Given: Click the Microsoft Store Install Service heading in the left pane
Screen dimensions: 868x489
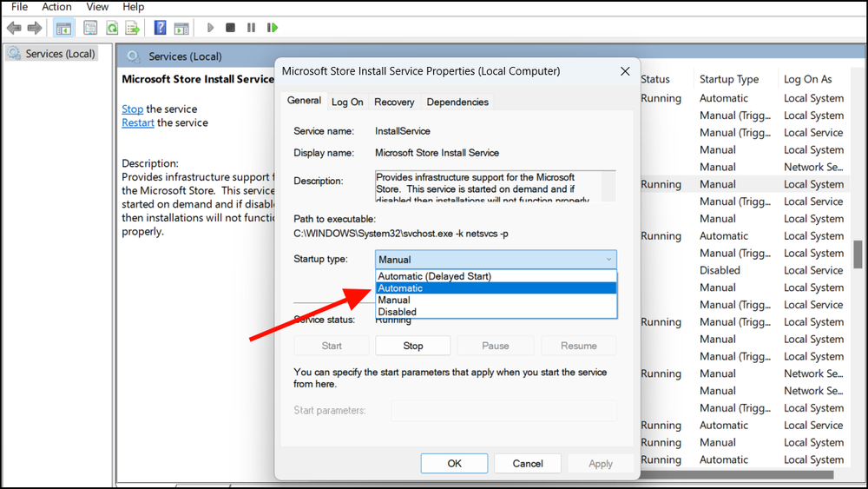Looking at the screenshot, I should [x=198, y=79].
